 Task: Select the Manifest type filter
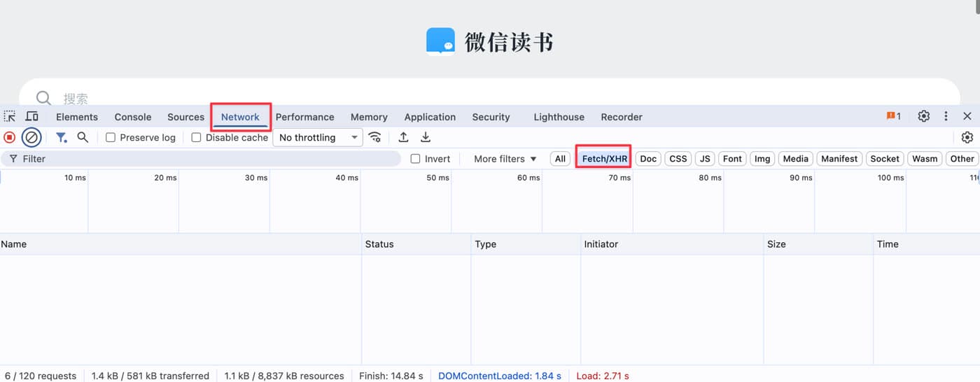[839, 159]
